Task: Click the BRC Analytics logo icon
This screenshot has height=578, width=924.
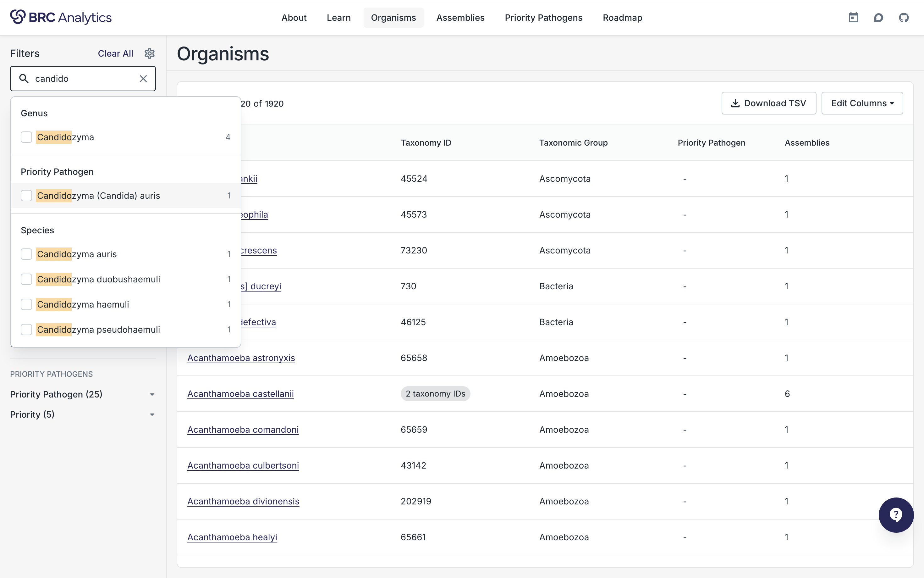Action: click(18, 17)
